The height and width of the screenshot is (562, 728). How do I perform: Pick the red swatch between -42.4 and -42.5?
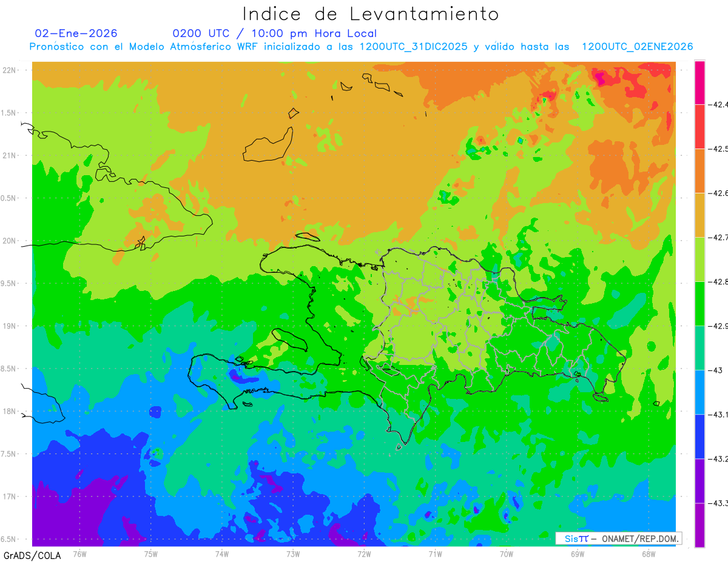699,127
